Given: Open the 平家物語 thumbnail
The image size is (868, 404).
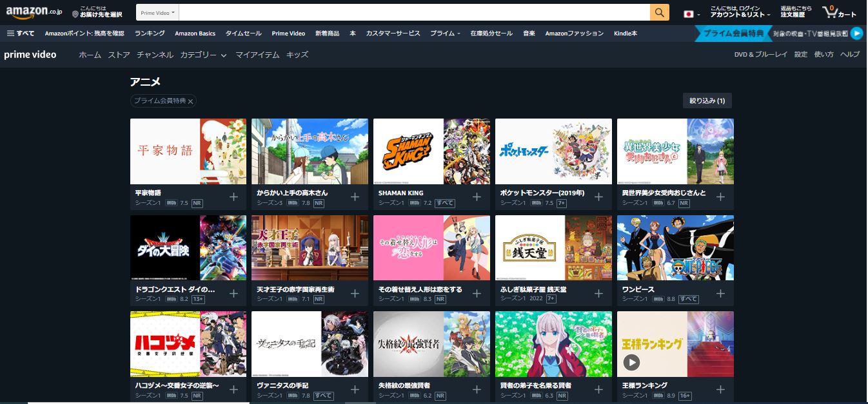Looking at the screenshot, I should click(x=188, y=151).
